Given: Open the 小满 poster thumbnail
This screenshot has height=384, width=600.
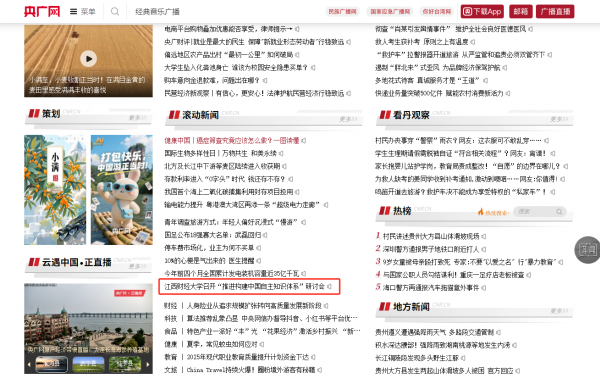Looking at the screenshot, I should click(x=55, y=190).
